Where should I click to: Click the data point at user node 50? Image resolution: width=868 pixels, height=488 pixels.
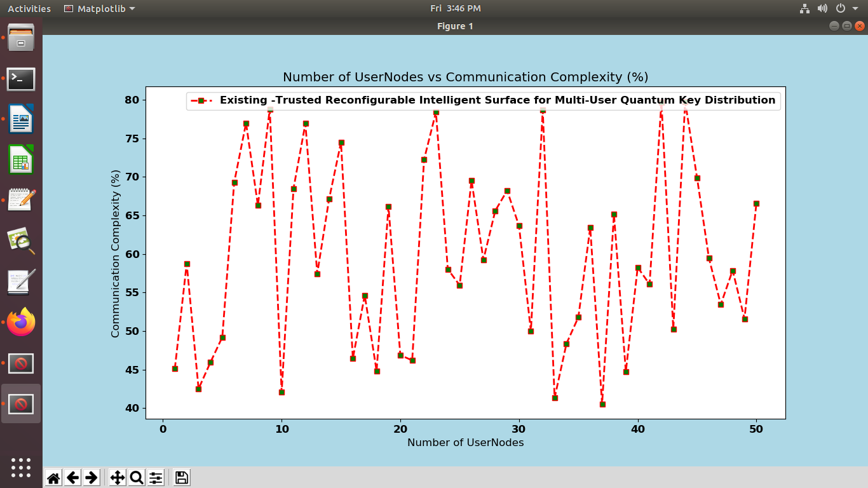coord(756,203)
